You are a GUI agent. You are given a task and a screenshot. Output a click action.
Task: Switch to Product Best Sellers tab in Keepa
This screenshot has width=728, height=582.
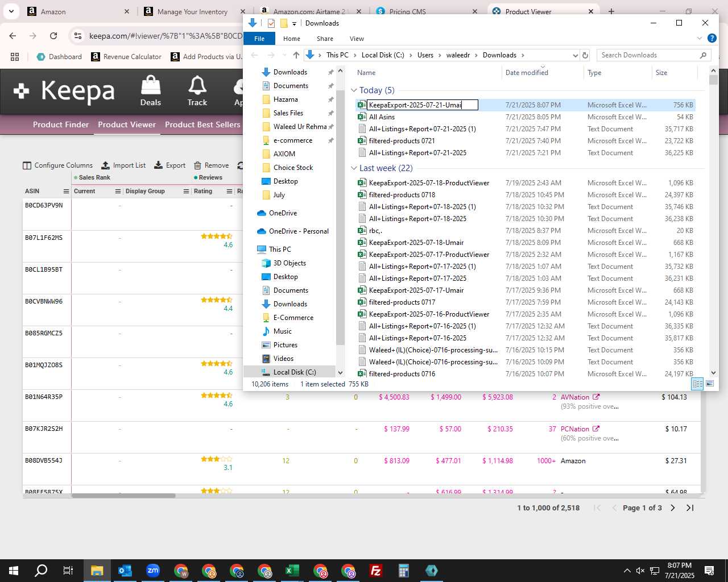click(x=202, y=124)
